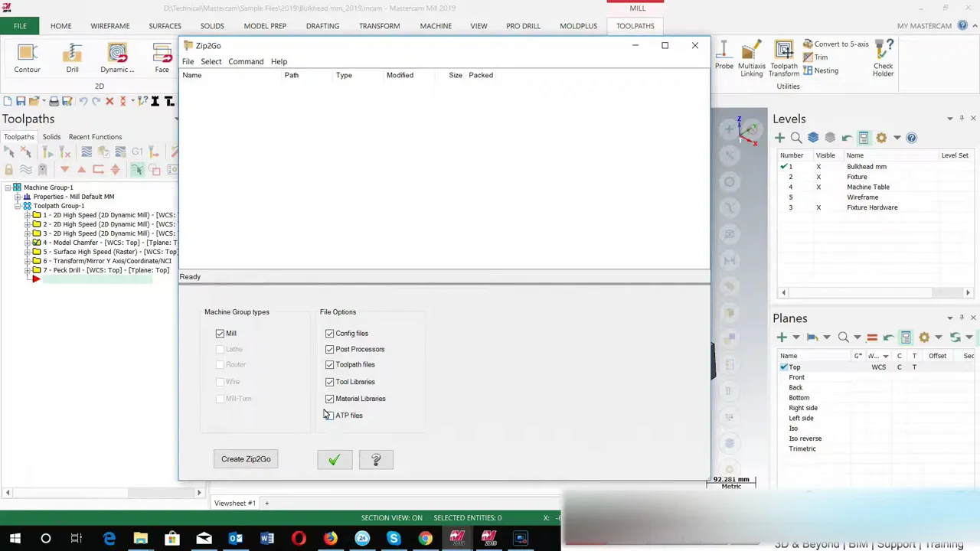Open the MACHINE ribbon tab
Viewport: 980px width, 551px height.
coord(436,26)
